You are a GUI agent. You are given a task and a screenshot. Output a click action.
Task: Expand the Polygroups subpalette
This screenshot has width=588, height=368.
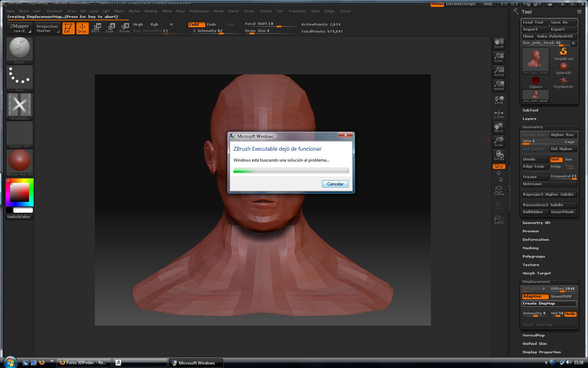pyautogui.click(x=534, y=257)
